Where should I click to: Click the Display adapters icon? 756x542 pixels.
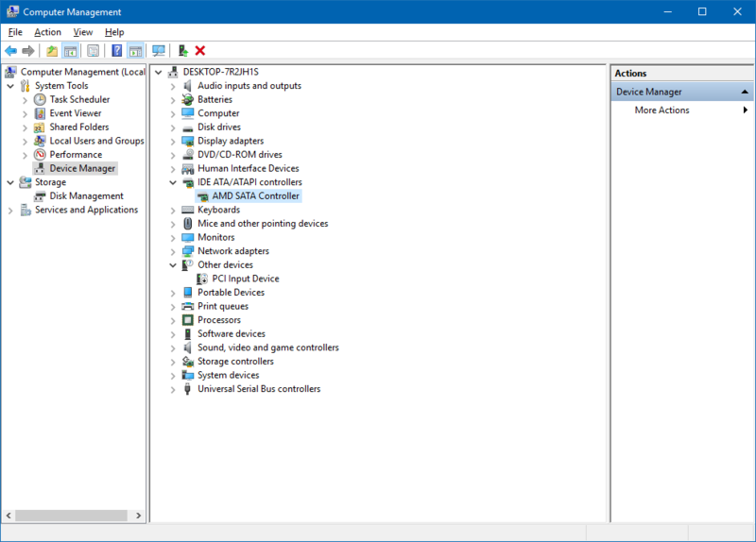pyautogui.click(x=187, y=141)
